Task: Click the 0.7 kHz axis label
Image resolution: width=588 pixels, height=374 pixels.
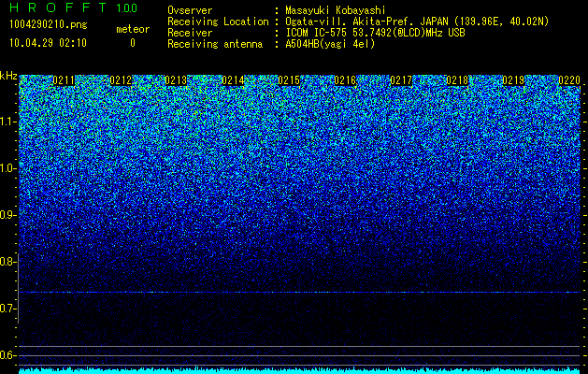Action: (x=8, y=309)
